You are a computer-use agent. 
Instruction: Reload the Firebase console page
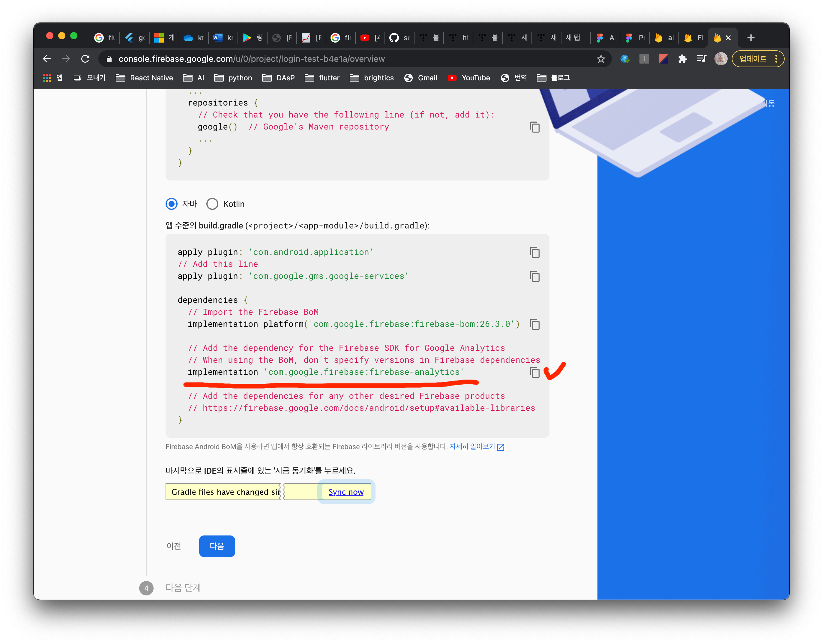click(85, 59)
